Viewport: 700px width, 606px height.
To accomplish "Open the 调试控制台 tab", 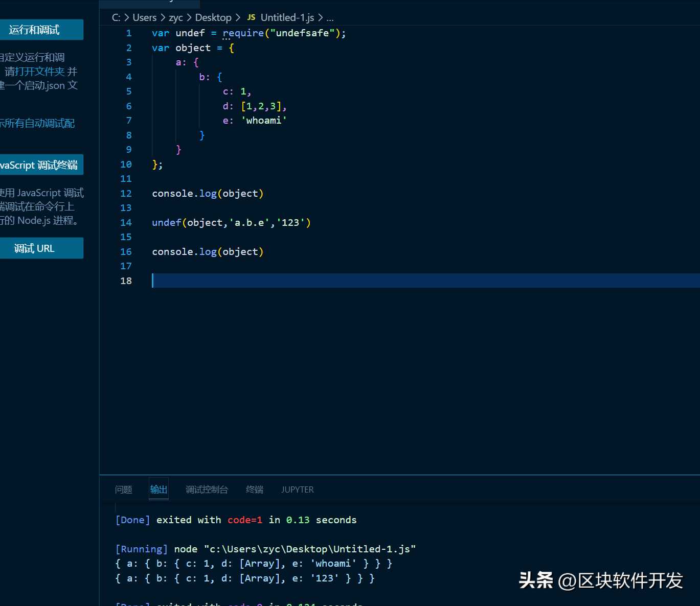I will click(x=207, y=490).
